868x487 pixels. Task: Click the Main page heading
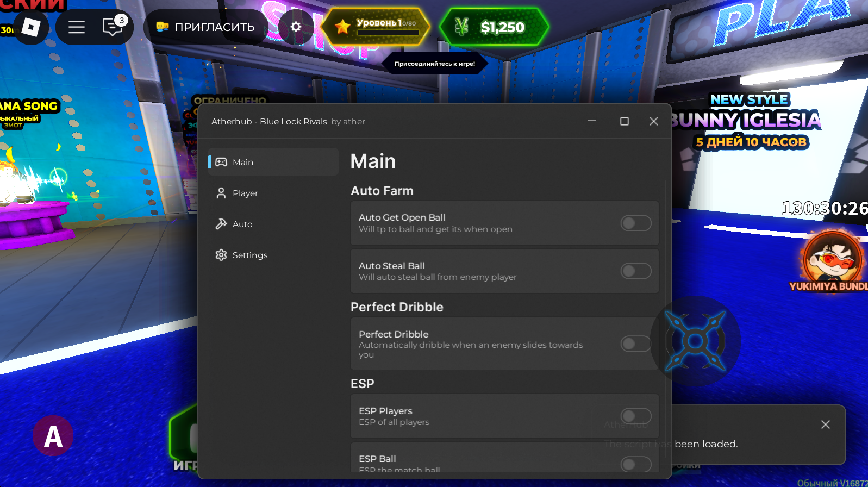(x=373, y=161)
